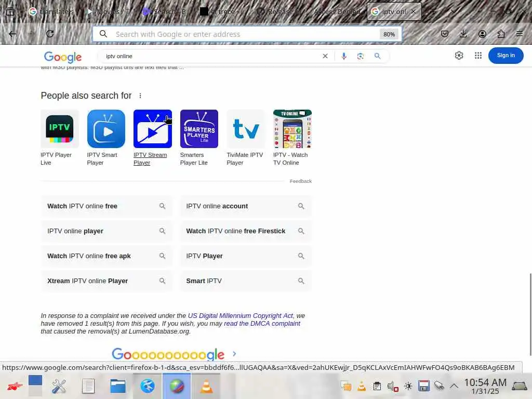Viewport: 532px width, 399px height.
Task: Switch to the Search tab
Action: pos(165,11)
